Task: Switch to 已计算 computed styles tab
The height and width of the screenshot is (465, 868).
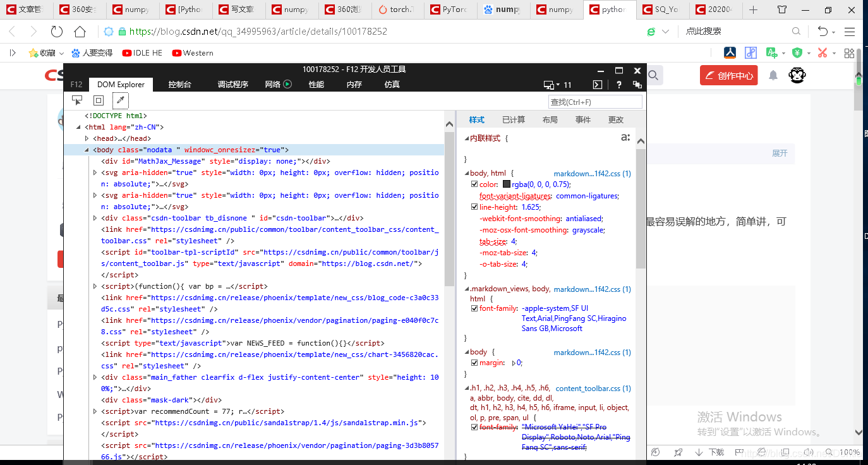Action: point(514,119)
